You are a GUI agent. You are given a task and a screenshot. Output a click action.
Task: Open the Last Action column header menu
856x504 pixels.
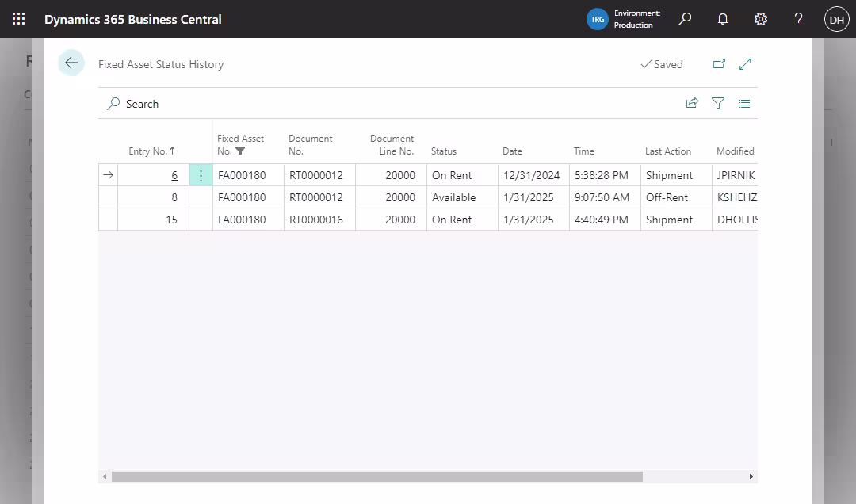coord(667,151)
